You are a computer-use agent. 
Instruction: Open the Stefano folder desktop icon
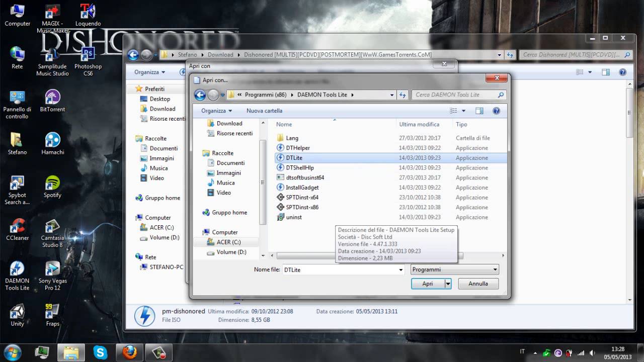pyautogui.click(x=17, y=144)
